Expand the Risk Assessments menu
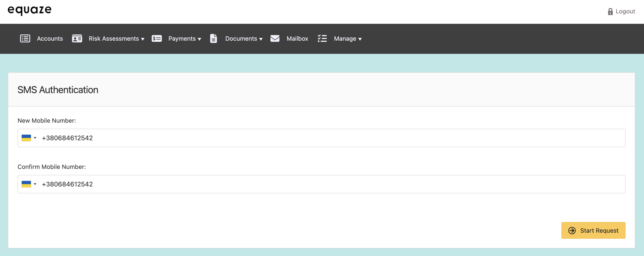The height and width of the screenshot is (256, 644). 116,39
